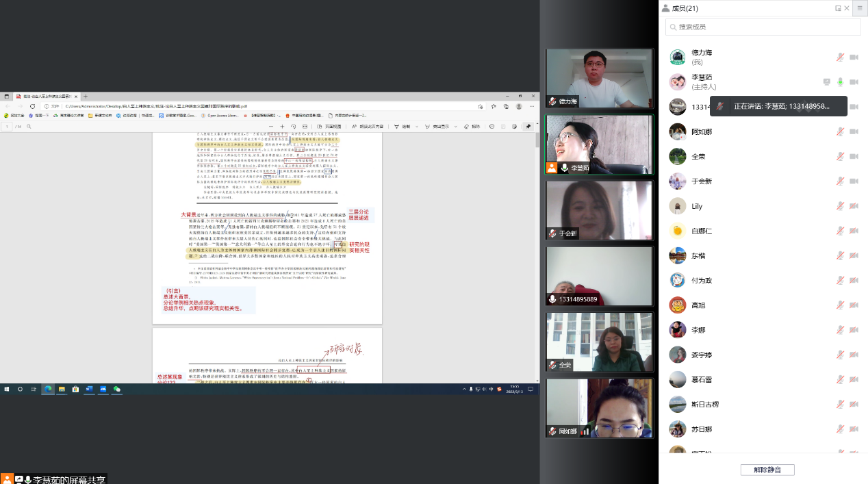Viewport: 868px width, 484px height.
Task: Click the PDF zoom in plus icon
Action: 282,127
